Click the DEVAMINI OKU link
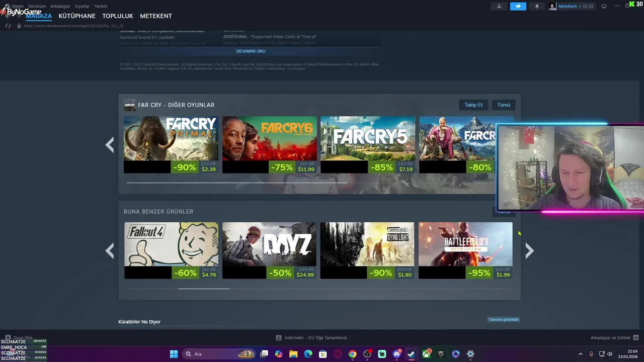This screenshot has width=644, height=362. 251,51
